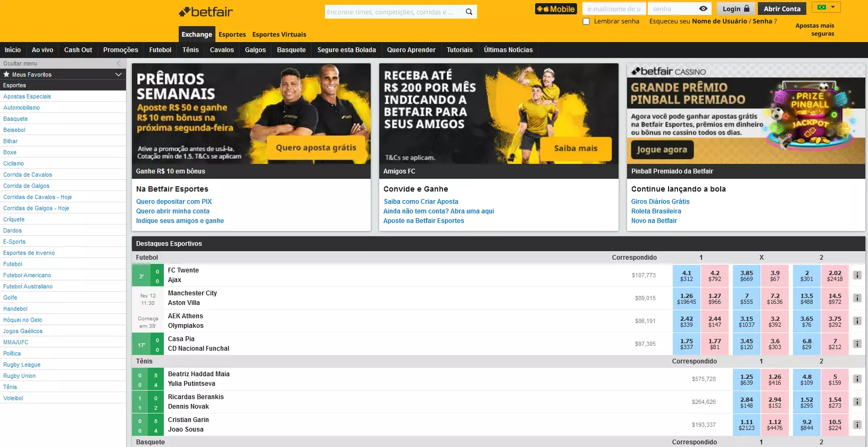Open info icon for AEK Athens match
The image size is (868, 447).
[857, 321]
